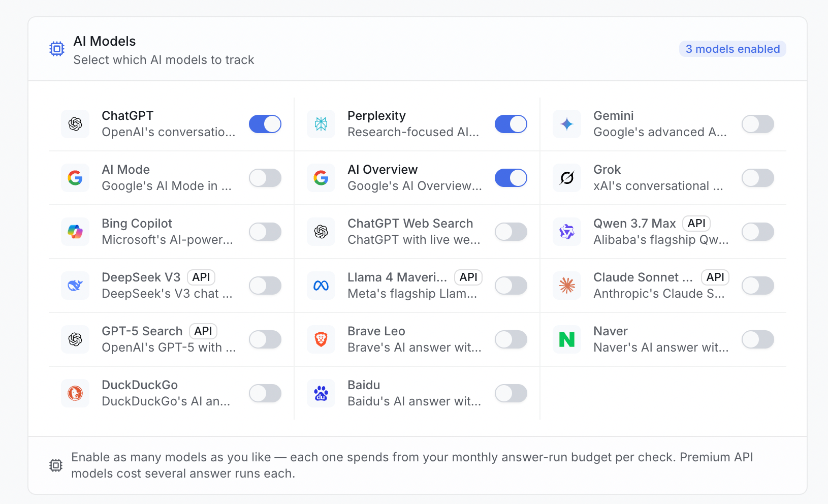Click the 'Select which AI models to track' subtitle

tap(164, 60)
